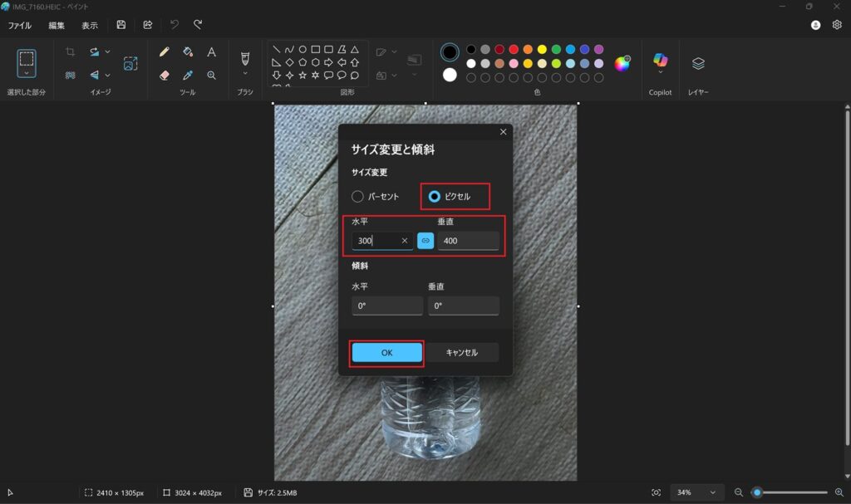Select secondary color white circle
851x504 pixels.
point(450,76)
